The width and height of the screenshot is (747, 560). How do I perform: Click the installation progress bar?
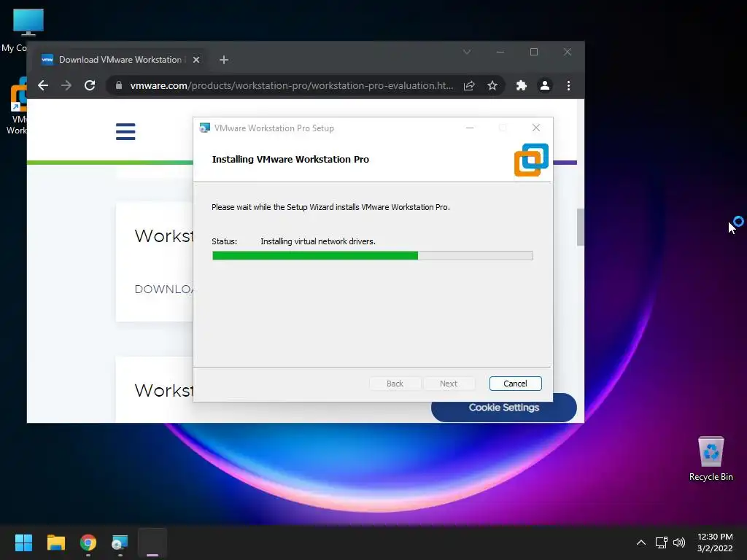pos(373,256)
